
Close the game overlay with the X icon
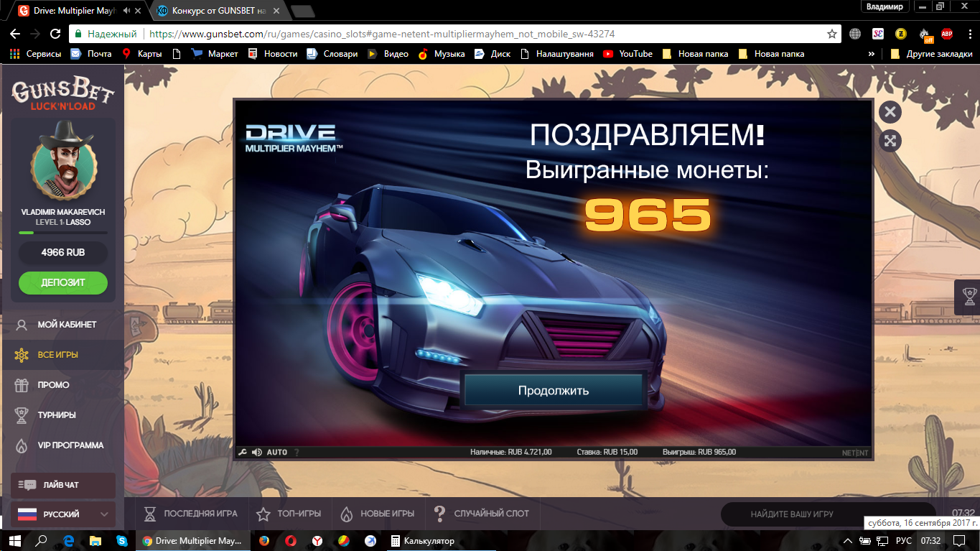pyautogui.click(x=890, y=111)
